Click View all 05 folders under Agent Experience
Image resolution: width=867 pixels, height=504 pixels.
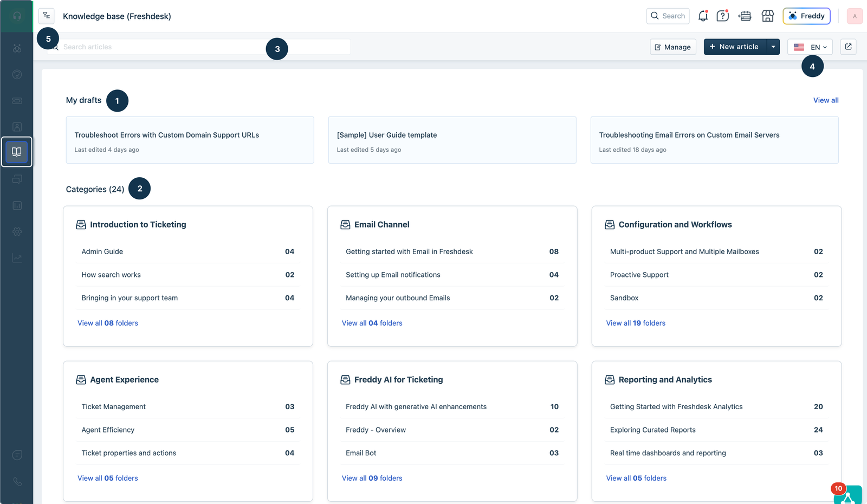tap(108, 478)
